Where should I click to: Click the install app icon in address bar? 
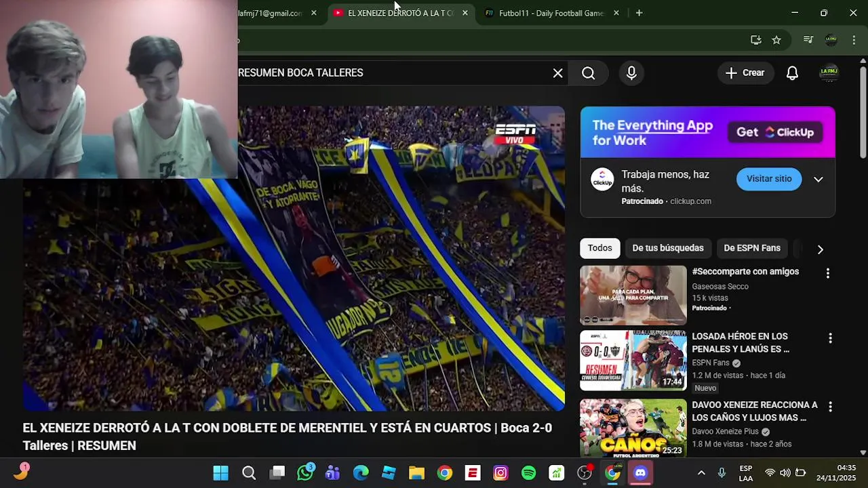click(756, 40)
